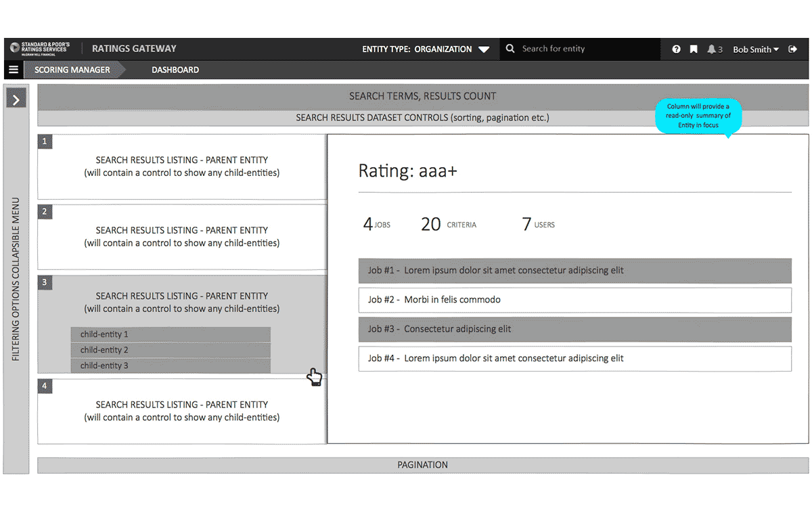Viewport: 812px width, 513px height.
Task: Click the Standard & Poor's logo
Action: pos(41,49)
